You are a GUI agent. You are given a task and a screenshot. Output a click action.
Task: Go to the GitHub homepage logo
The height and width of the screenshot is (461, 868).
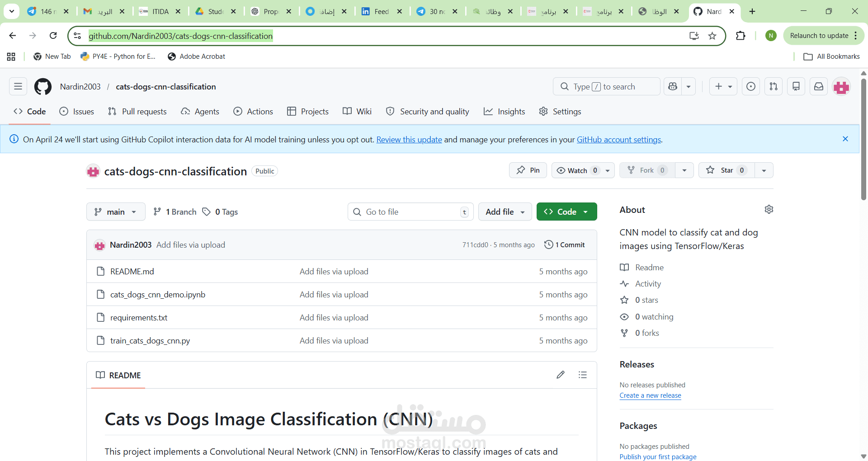coord(43,86)
